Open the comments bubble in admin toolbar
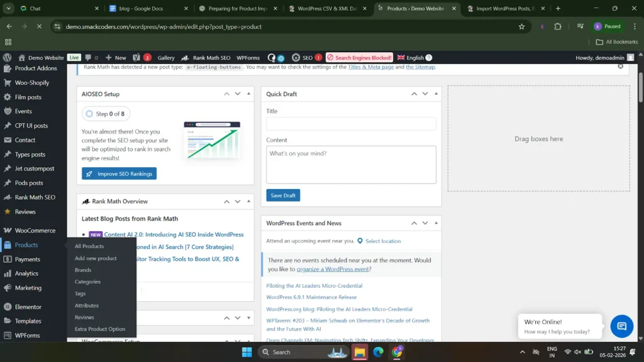This screenshot has height=362, width=644. tap(87, 57)
